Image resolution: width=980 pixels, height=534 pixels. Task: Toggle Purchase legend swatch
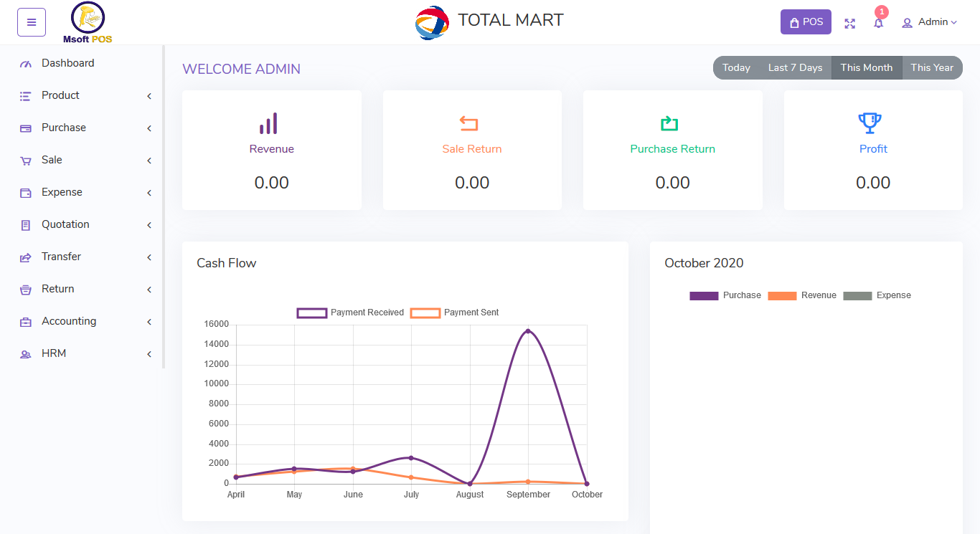704,296
